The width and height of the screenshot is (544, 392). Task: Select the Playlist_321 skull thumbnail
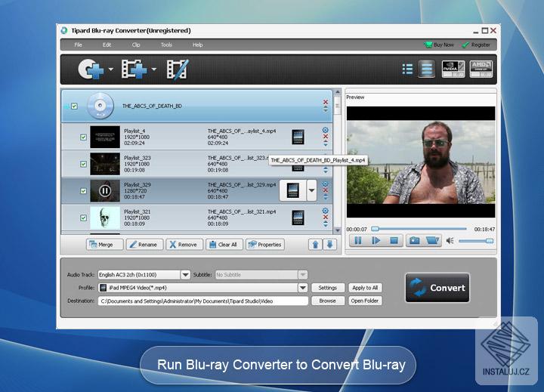(105, 218)
